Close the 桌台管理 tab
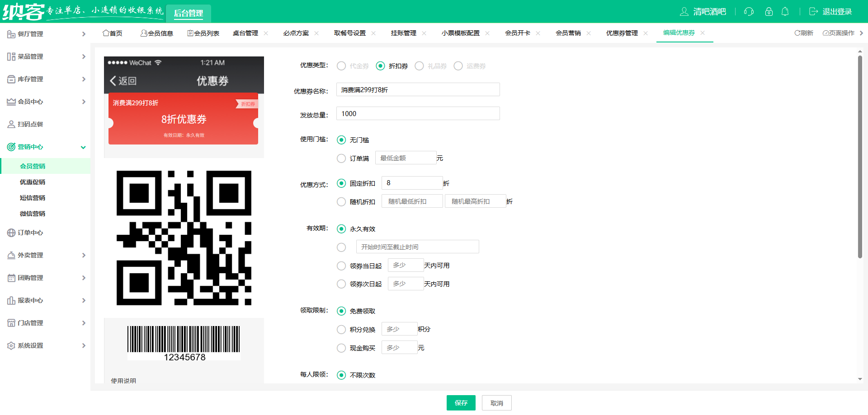868x415 pixels. pos(266,33)
